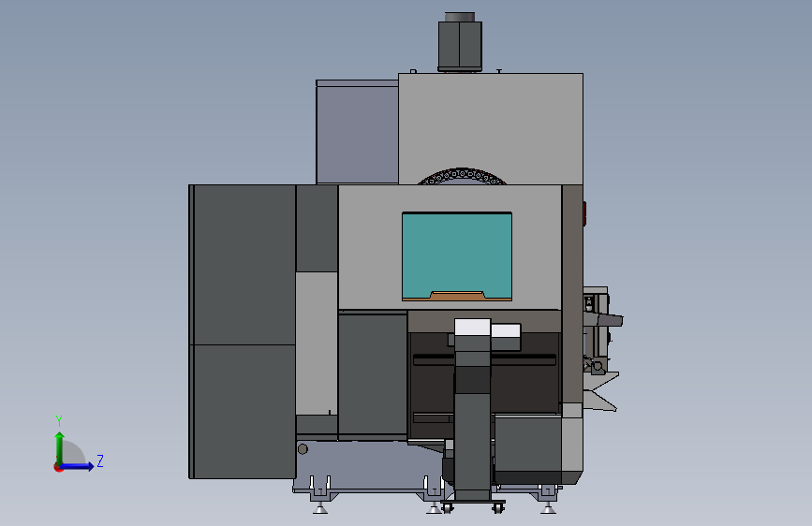Select the large upper-left dark cabinet panel
812x526 pixels.
244,265
